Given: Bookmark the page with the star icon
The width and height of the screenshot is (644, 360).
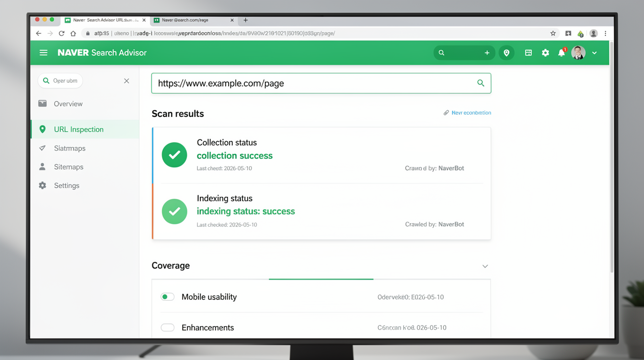Looking at the screenshot, I should (x=553, y=34).
